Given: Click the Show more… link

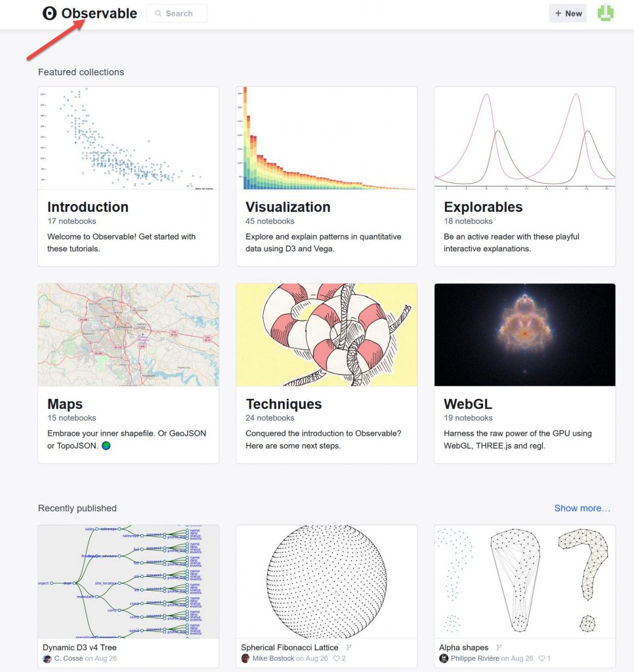Looking at the screenshot, I should tap(582, 508).
